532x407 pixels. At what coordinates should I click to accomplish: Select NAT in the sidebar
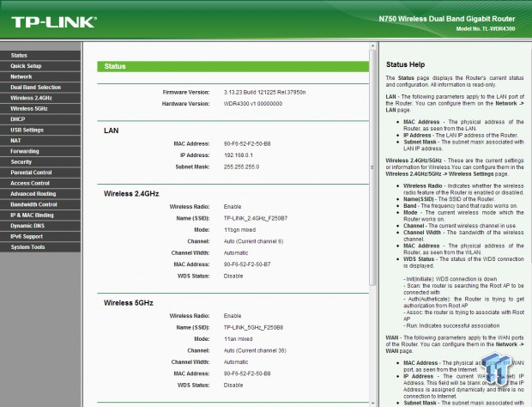40,141
